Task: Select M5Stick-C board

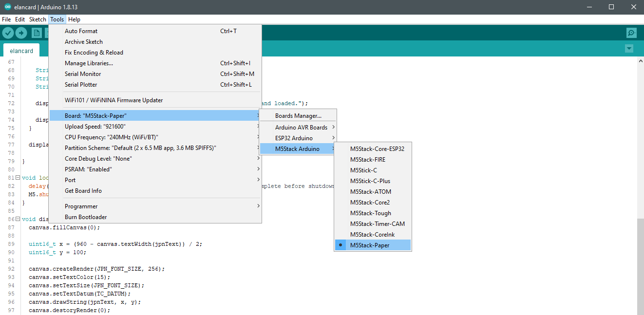Action: 373,170
